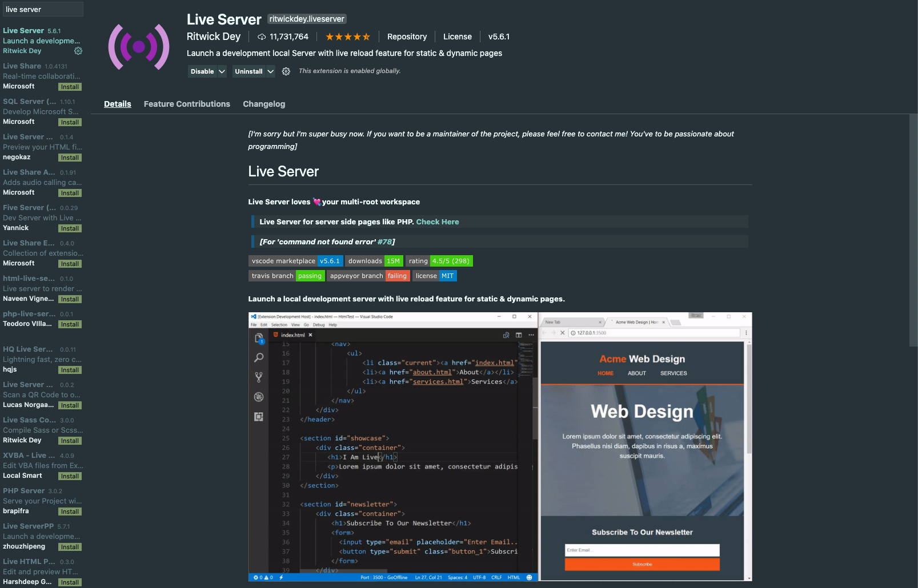Click the Ritwick Dey publisher name
Image resolution: width=918 pixels, height=588 pixels.
click(x=214, y=37)
